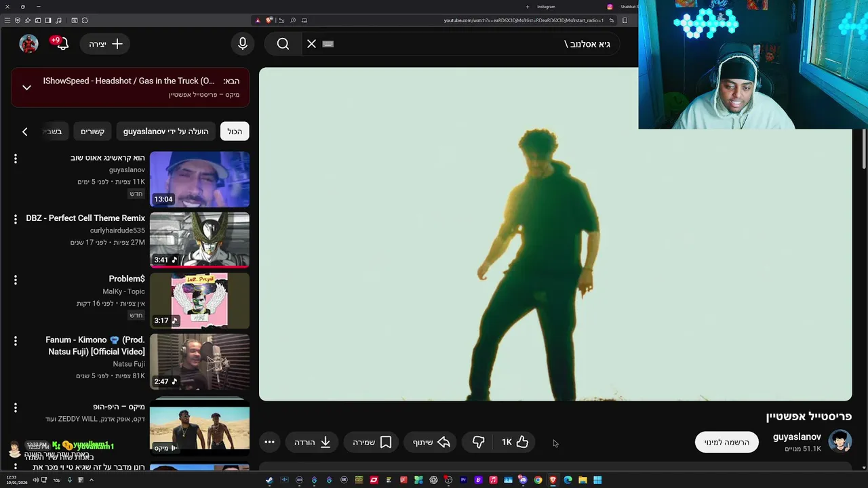The width and height of the screenshot is (868, 488).
Task: Open Microsoft Edge from the taskbar
Action: [x=568, y=480]
